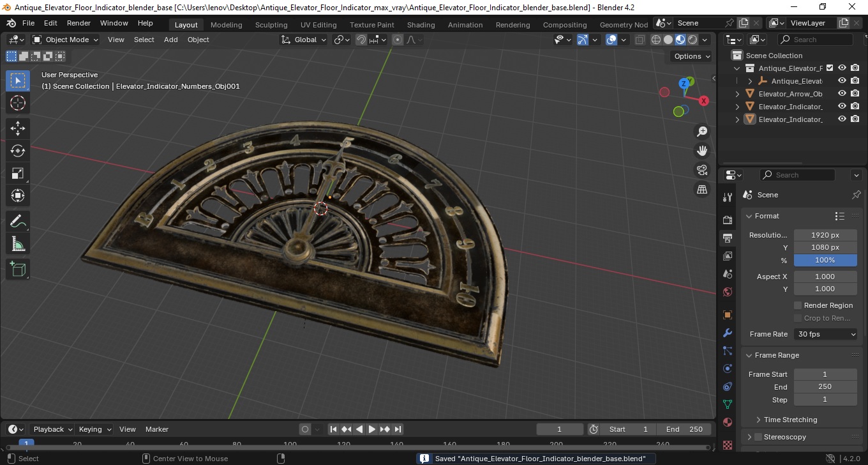Toggle the gizmo display button
This screenshot has width=868, height=465.
(x=583, y=40)
